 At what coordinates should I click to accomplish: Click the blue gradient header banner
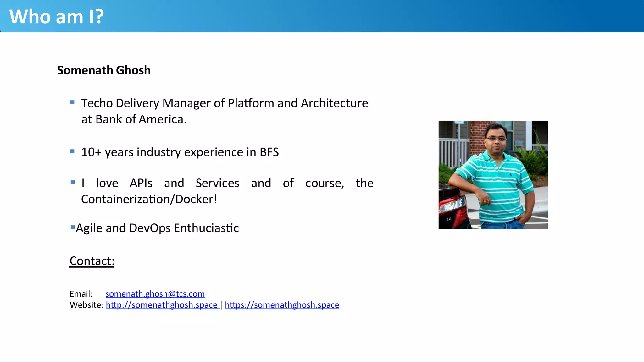coord(377,16)
